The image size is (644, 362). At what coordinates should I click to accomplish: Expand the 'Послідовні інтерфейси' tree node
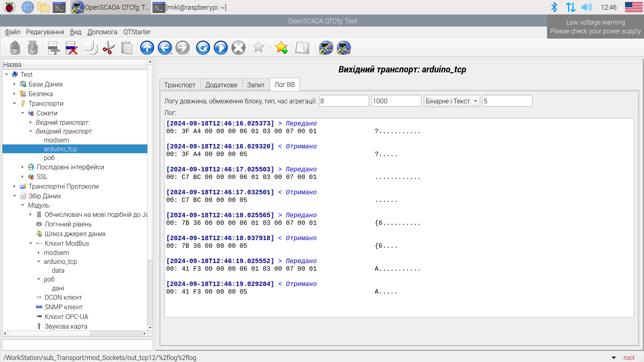[x=23, y=167]
